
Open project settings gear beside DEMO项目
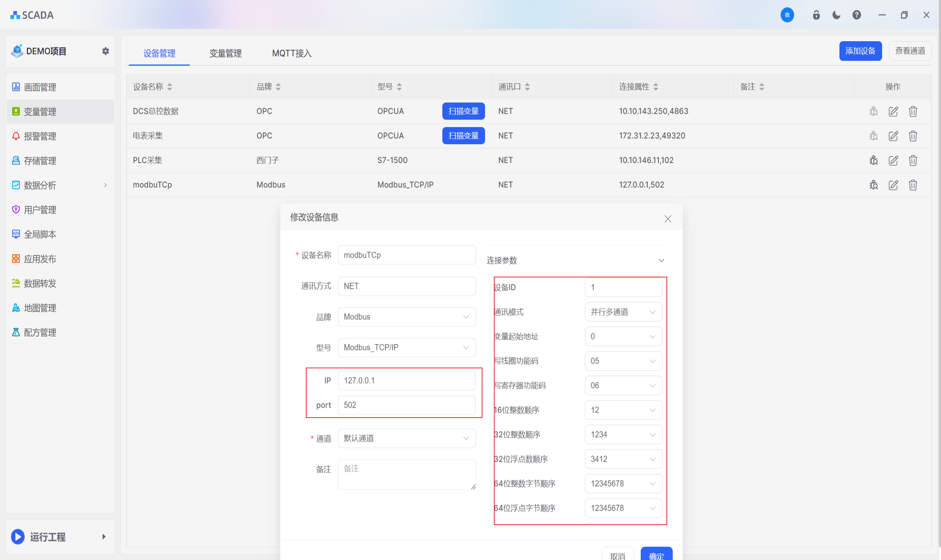click(x=106, y=51)
